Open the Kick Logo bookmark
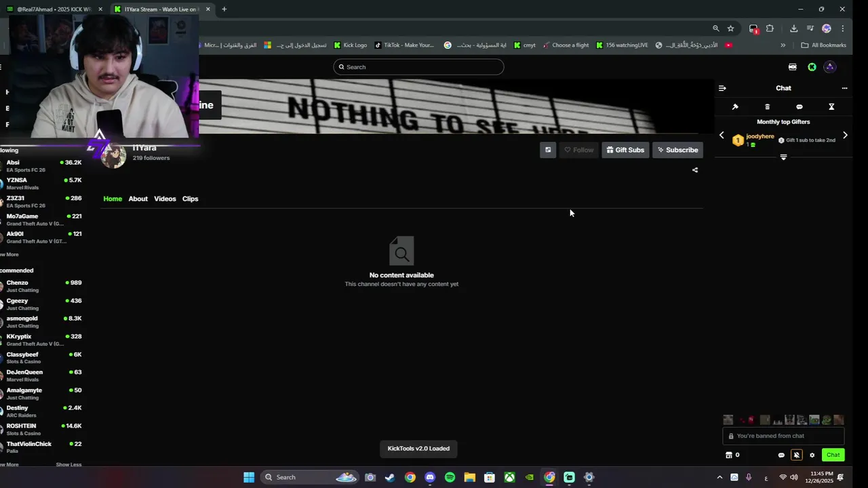 tap(351, 45)
